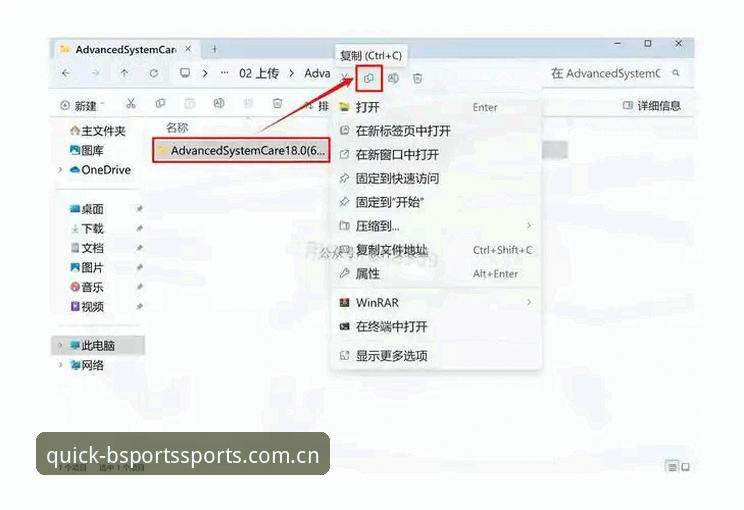Click the pin icon next to 视频

click(x=140, y=306)
